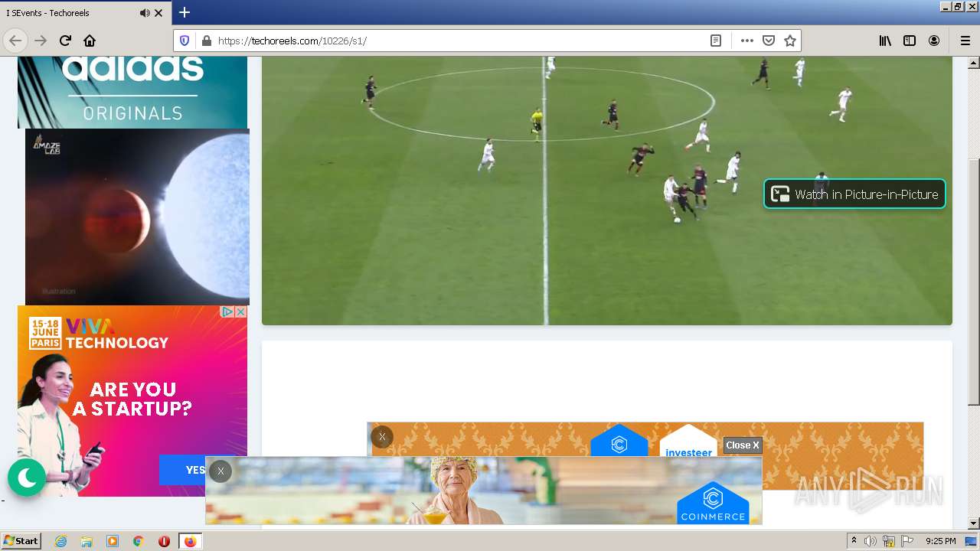
Task: Mute the I SEvents tab audio icon
Action: pos(145,13)
